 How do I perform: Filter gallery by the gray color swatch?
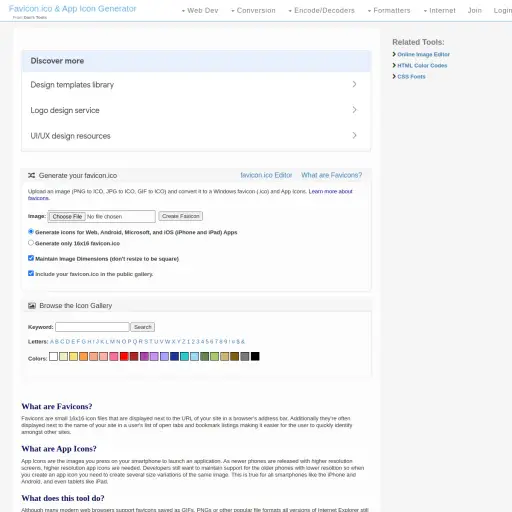click(x=245, y=357)
